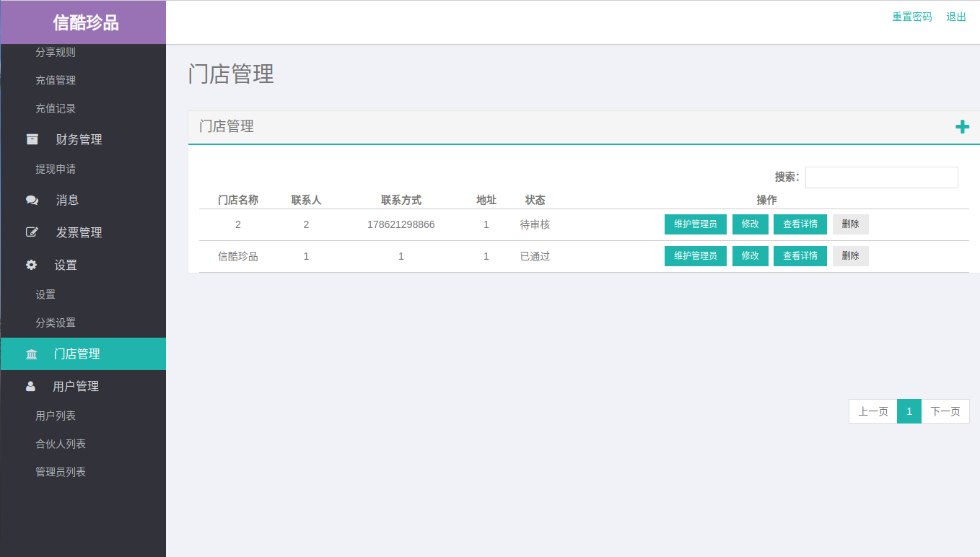Click 维护管理员 for the 待审核 store

(x=695, y=224)
